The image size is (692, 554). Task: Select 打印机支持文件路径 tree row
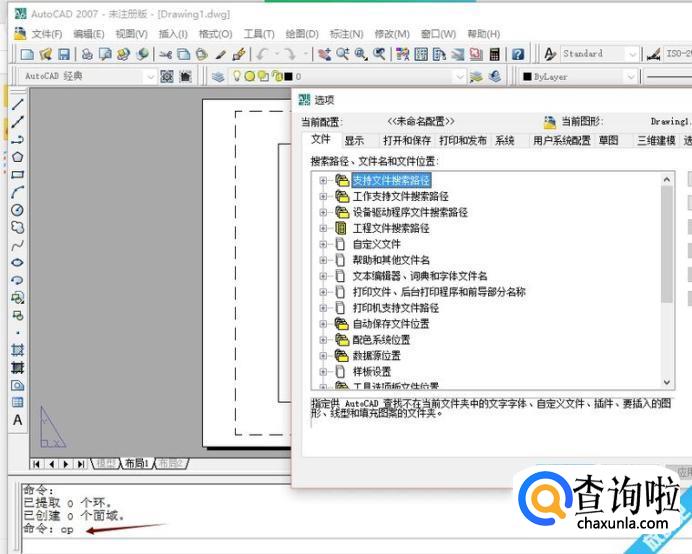click(x=396, y=308)
